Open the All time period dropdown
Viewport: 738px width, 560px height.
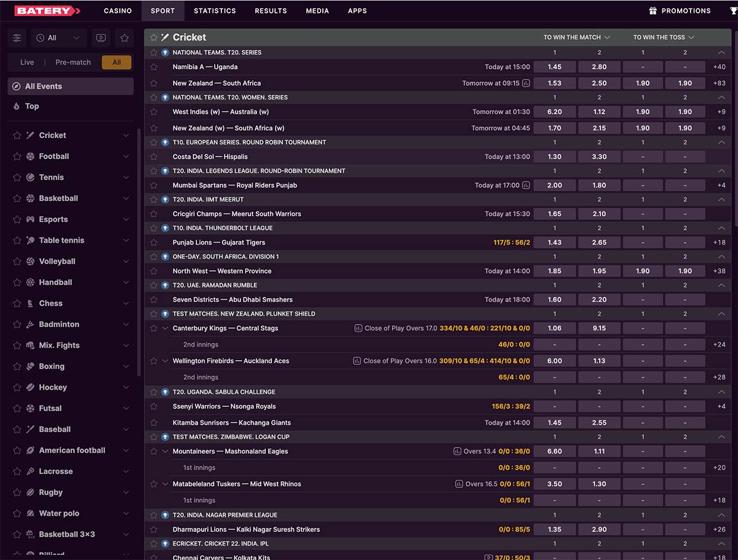(x=58, y=38)
